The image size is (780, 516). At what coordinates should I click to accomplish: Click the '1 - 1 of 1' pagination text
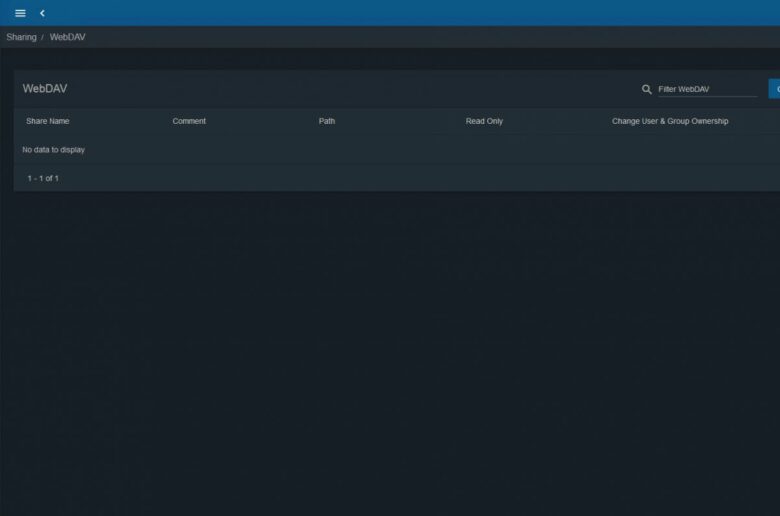tap(43, 178)
